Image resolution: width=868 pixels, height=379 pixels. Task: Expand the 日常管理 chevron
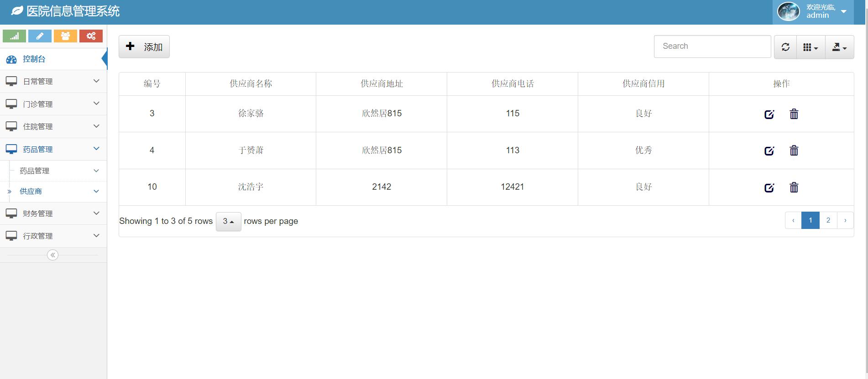[96, 81]
